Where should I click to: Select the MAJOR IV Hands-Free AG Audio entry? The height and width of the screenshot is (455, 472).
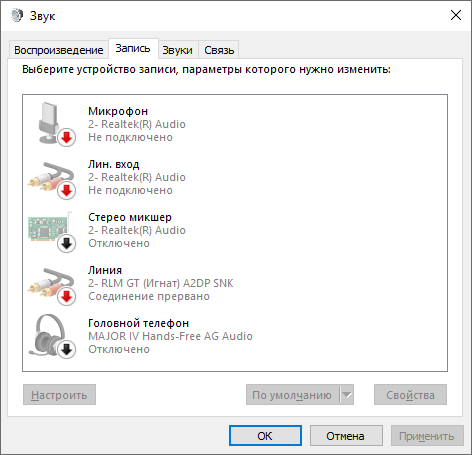[x=235, y=336]
